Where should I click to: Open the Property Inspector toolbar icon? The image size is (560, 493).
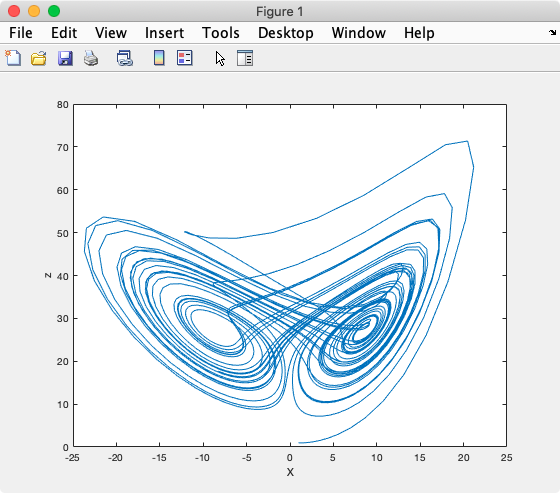pyautogui.click(x=245, y=58)
